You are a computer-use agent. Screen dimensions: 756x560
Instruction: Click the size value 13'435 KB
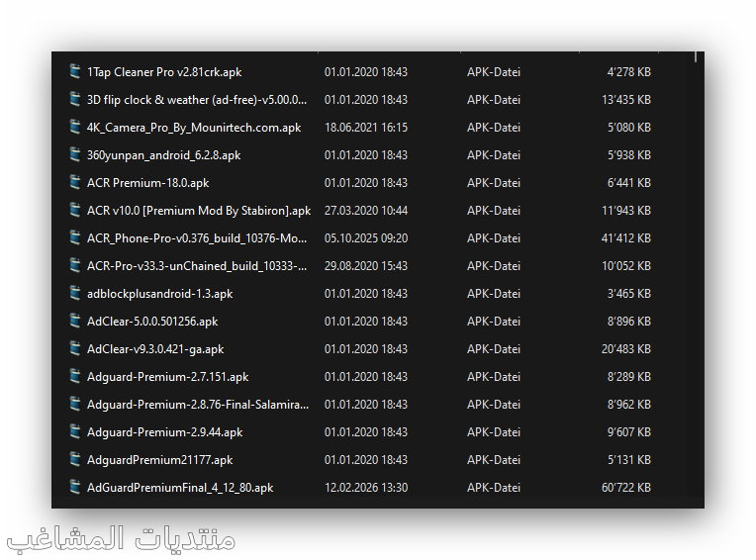(x=626, y=100)
